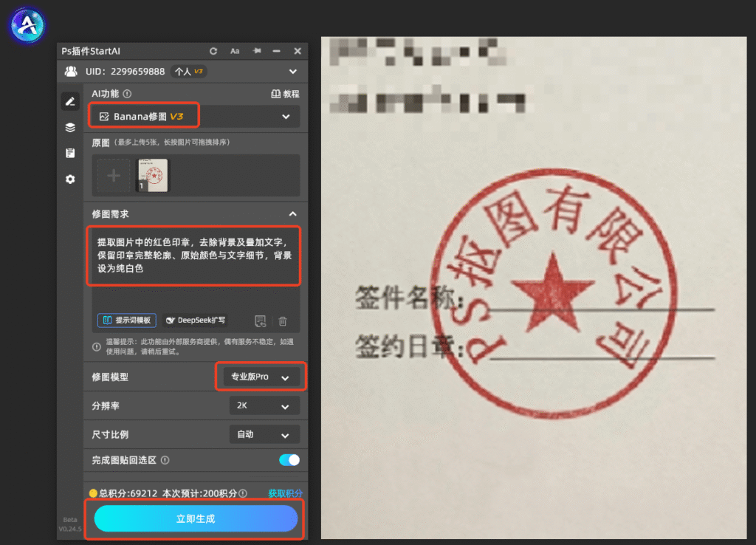Expand the account dropdown chevron
756x545 pixels.
[x=292, y=72]
